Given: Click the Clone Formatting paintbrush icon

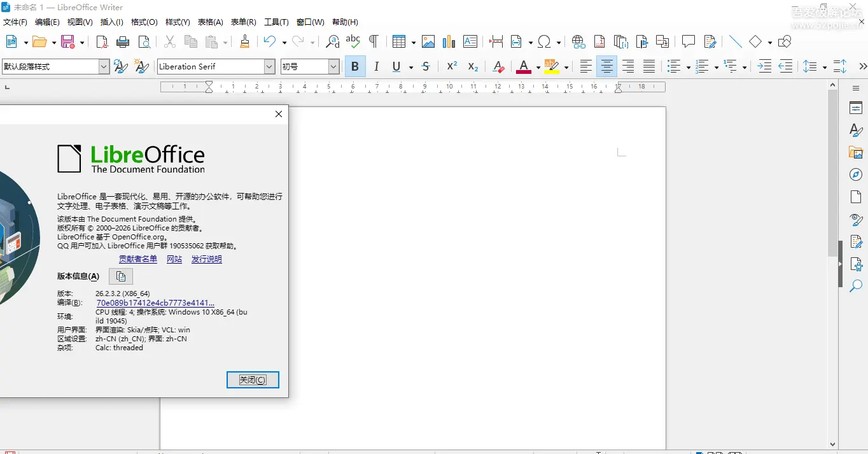Looking at the screenshot, I should pyautogui.click(x=244, y=42).
